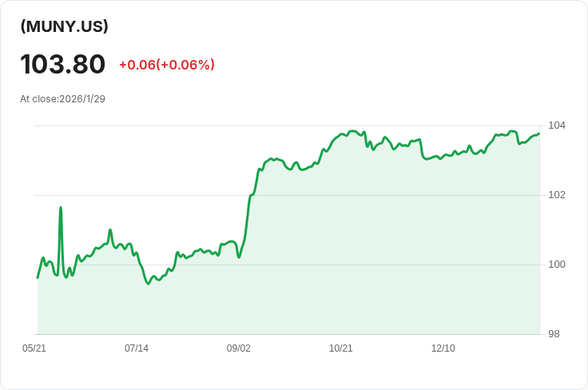Click the chart peak near 10/21
The height and width of the screenshot is (390, 588).
coord(352,131)
